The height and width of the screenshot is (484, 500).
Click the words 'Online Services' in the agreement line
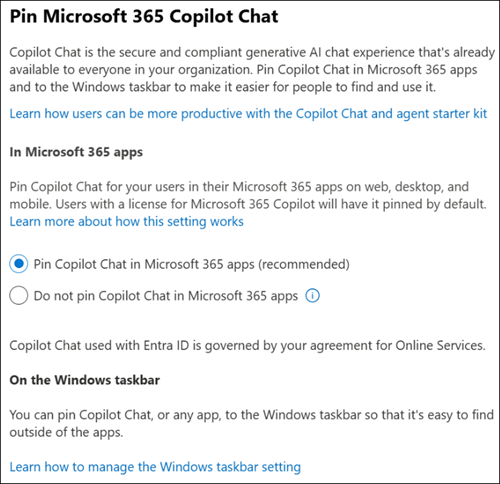click(x=440, y=346)
